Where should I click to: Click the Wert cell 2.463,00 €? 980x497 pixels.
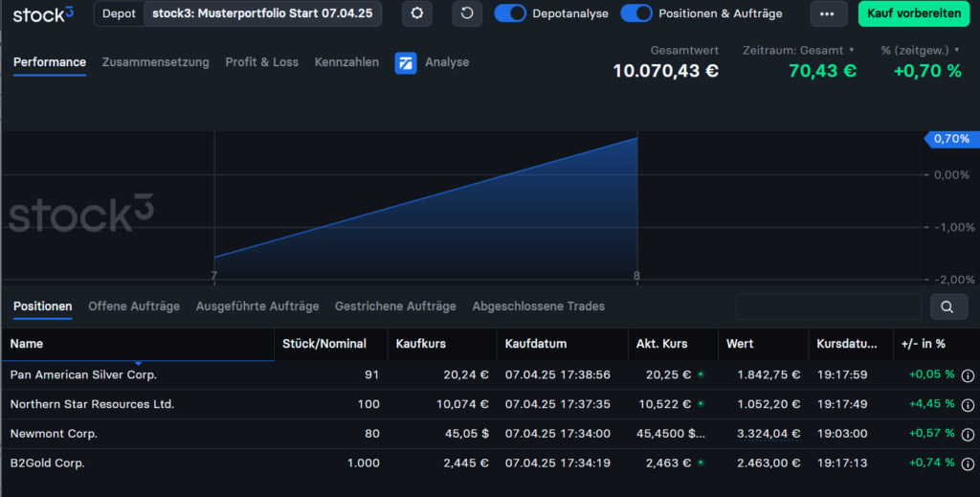768,463
